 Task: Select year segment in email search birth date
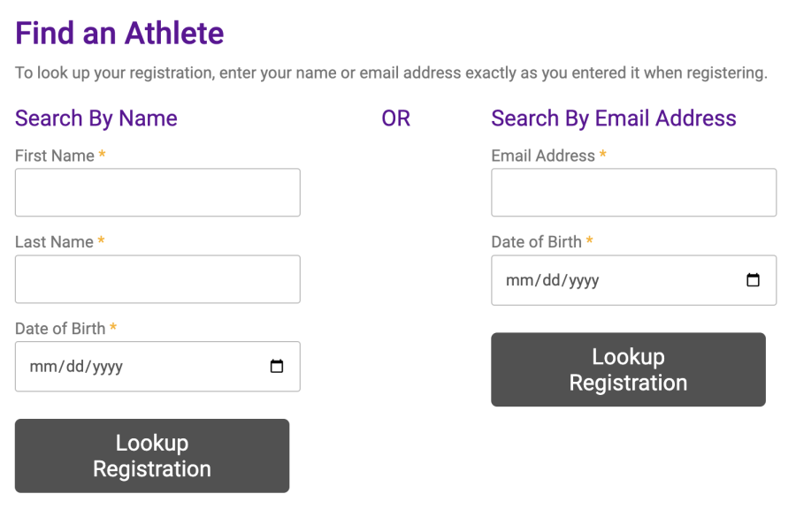tap(584, 280)
